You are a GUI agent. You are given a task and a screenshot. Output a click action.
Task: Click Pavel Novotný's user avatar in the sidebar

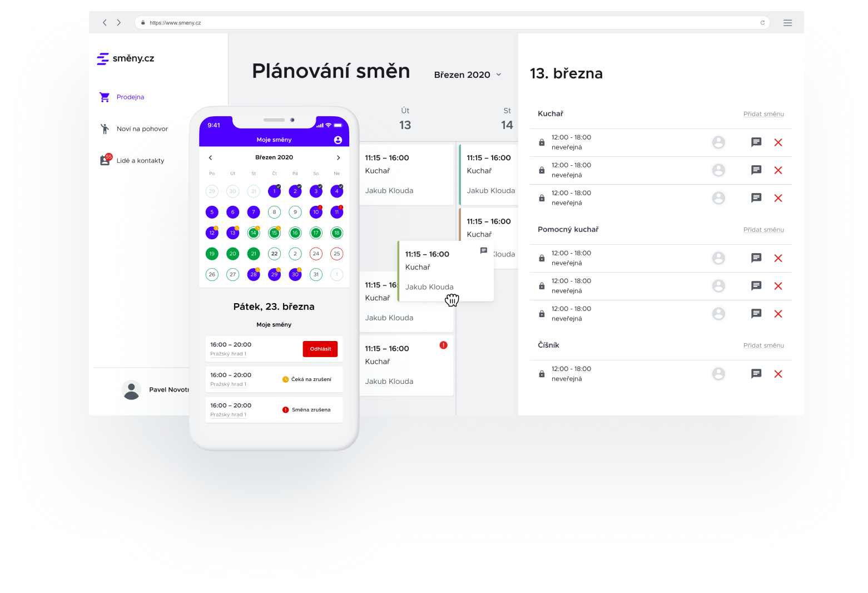point(131,390)
